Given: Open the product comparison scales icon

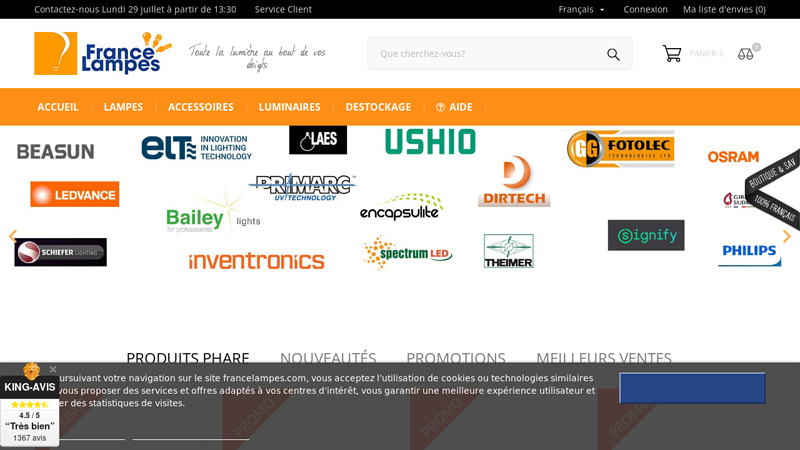Looking at the screenshot, I should tap(745, 54).
